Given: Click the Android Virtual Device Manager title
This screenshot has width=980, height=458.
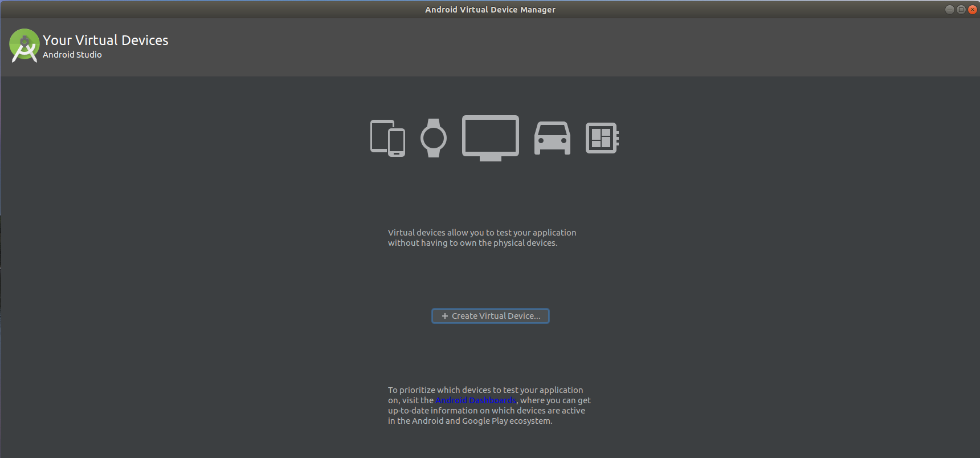Looking at the screenshot, I should 490,10.
